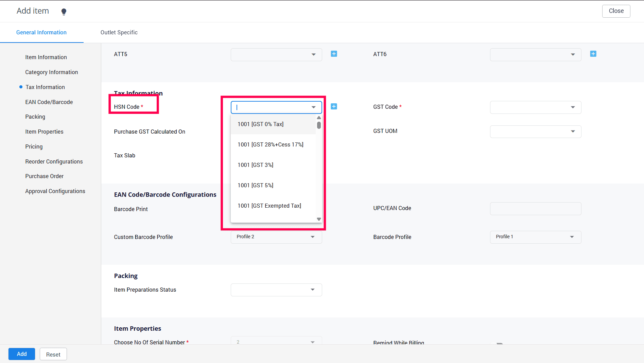Image resolution: width=644 pixels, height=363 pixels.
Task: Open the General Information tab
Action: (x=41, y=33)
